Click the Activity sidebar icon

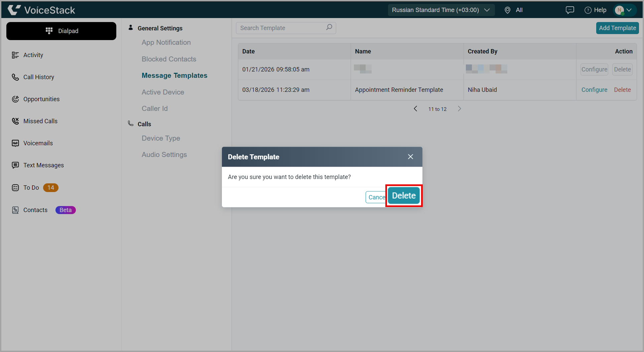(x=15, y=55)
